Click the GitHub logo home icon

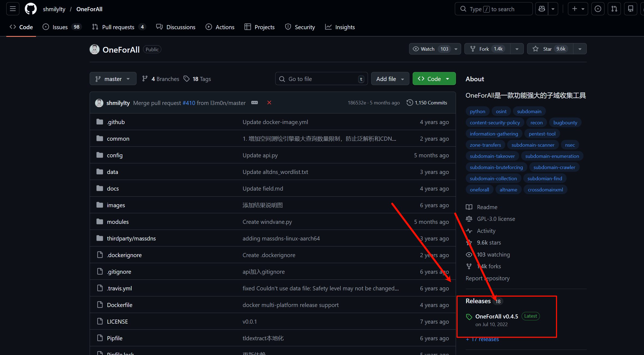[x=31, y=9]
